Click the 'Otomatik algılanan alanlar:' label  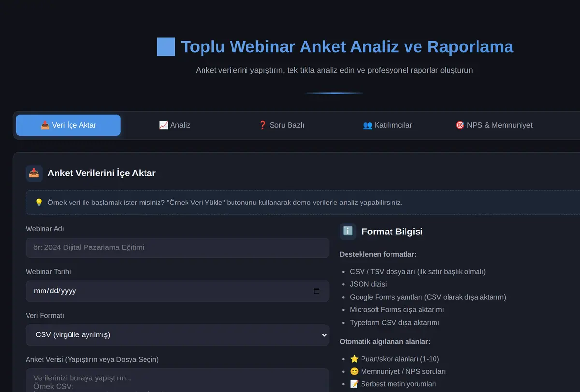point(385,342)
